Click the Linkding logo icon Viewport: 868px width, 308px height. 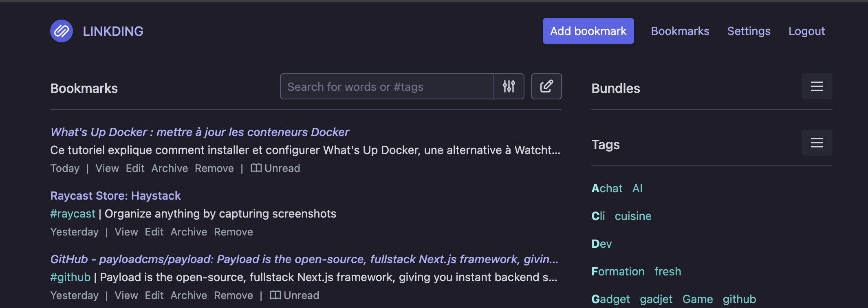62,31
